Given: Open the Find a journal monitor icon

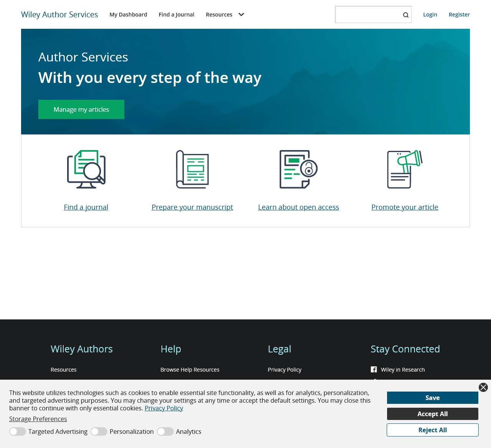Looking at the screenshot, I should coord(86,169).
